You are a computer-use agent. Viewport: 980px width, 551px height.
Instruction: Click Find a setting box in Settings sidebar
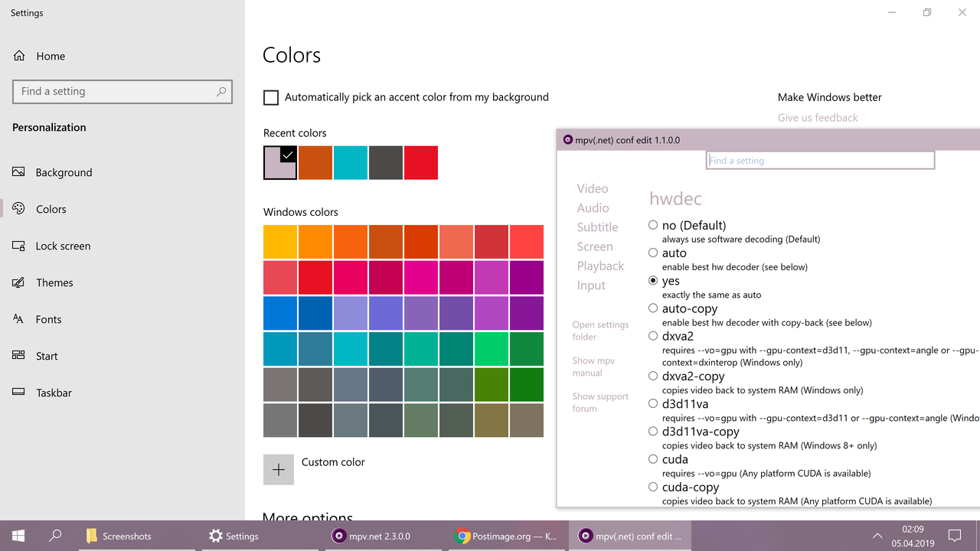click(122, 91)
